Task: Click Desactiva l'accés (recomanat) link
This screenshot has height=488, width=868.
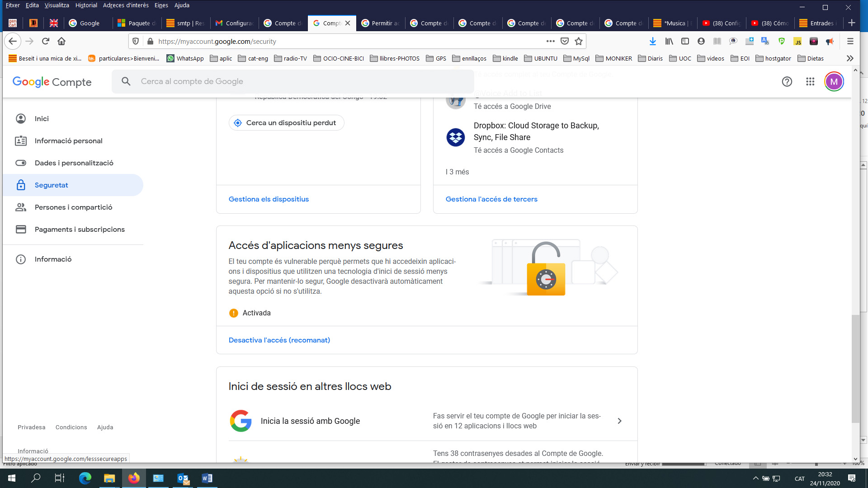Action: pos(279,340)
